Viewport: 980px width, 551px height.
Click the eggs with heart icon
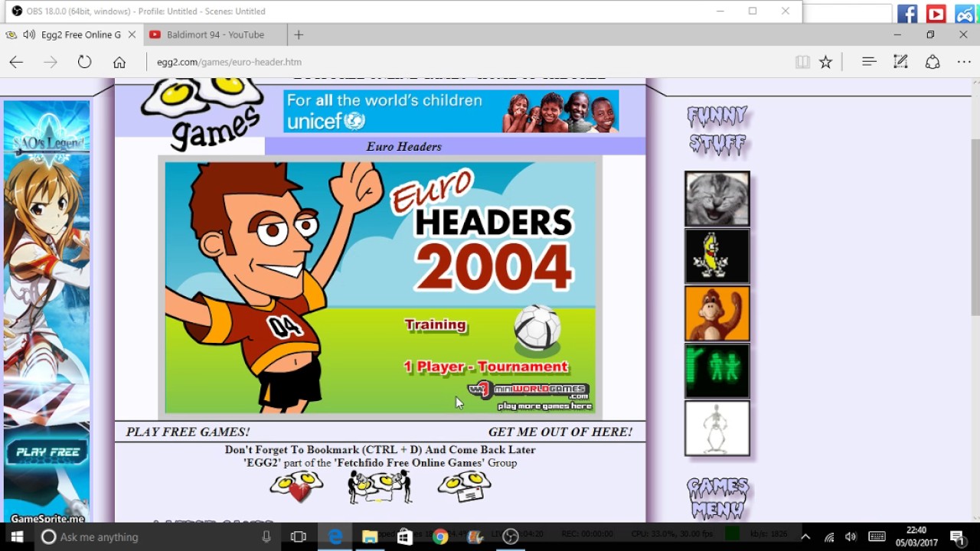296,487
